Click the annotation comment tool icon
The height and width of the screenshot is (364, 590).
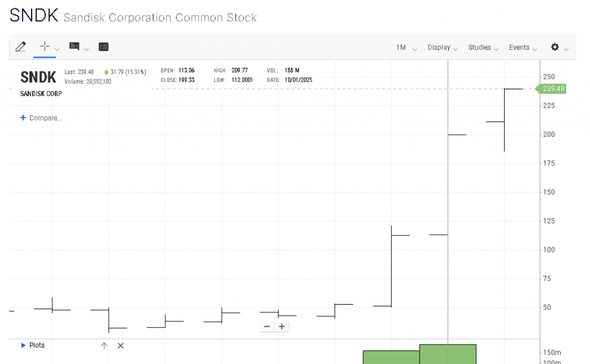click(x=74, y=47)
